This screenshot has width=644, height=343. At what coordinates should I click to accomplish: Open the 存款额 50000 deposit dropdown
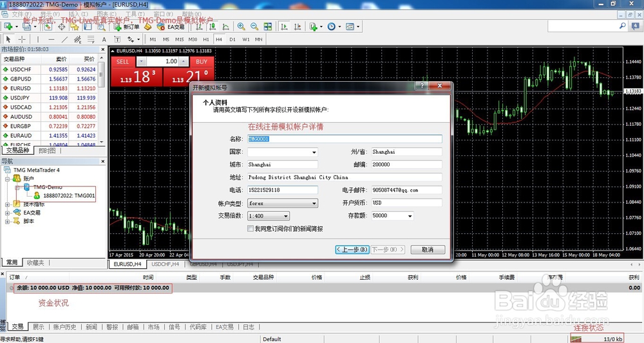coord(410,216)
